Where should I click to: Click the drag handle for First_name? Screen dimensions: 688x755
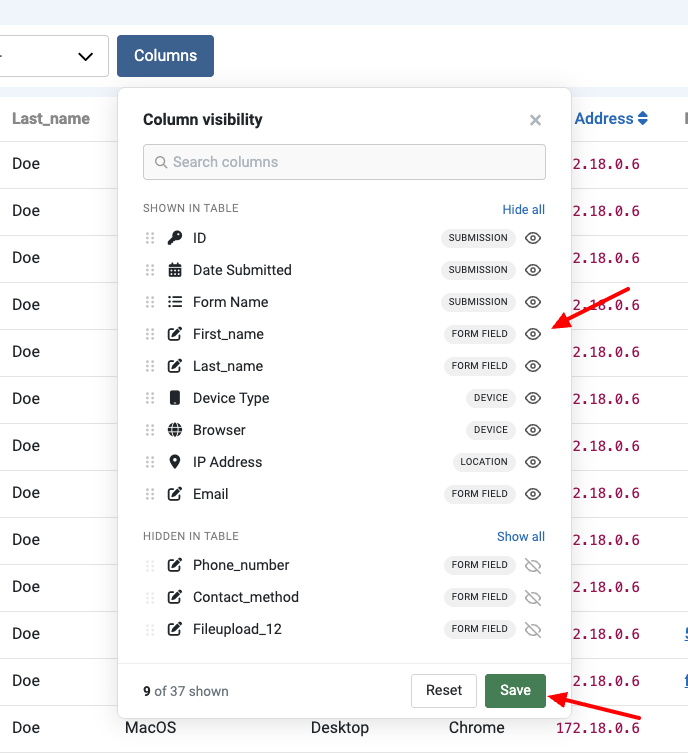point(150,334)
